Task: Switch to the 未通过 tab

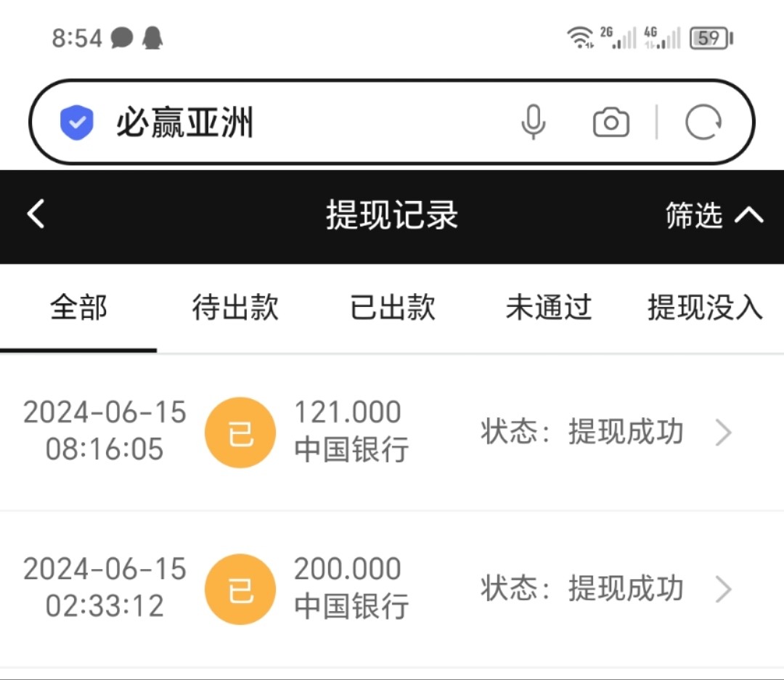Action: (549, 308)
